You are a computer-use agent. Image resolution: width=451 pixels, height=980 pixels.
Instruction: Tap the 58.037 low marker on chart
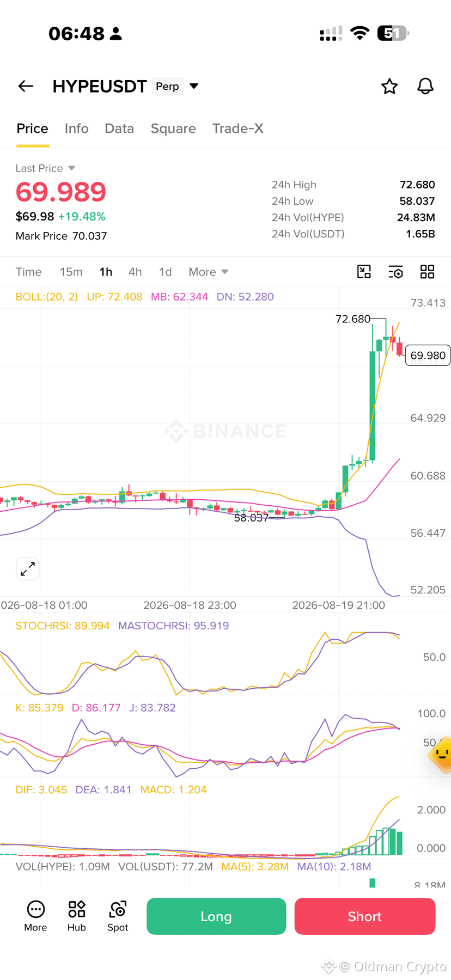click(251, 518)
